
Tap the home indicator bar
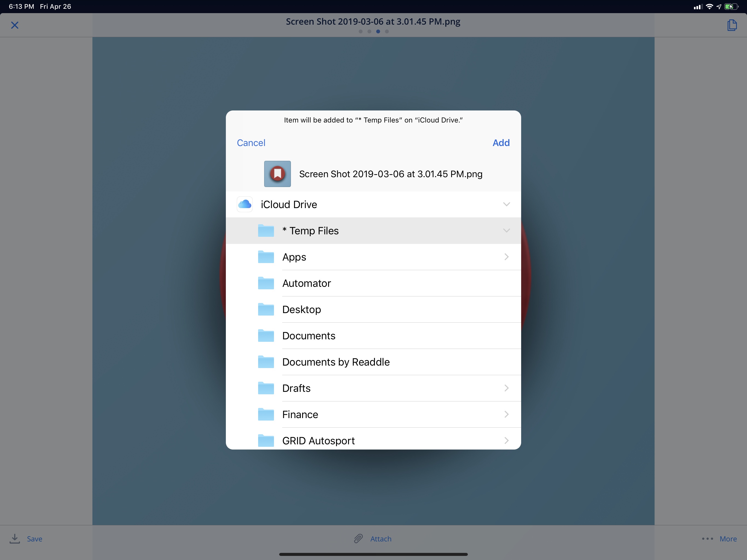point(373,554)
